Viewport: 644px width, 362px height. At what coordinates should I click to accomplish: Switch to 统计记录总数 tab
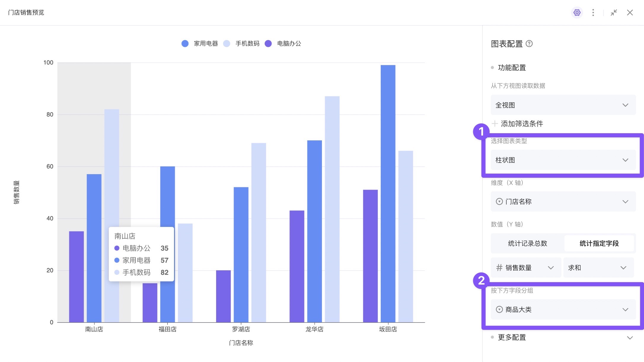coord(527,243)
